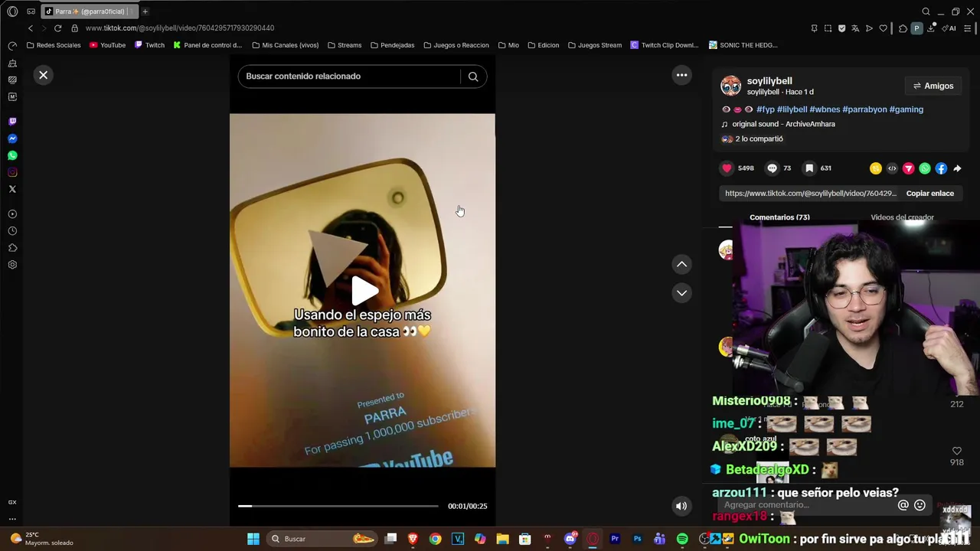Open the #fyp hashtag

click(766, 109)
